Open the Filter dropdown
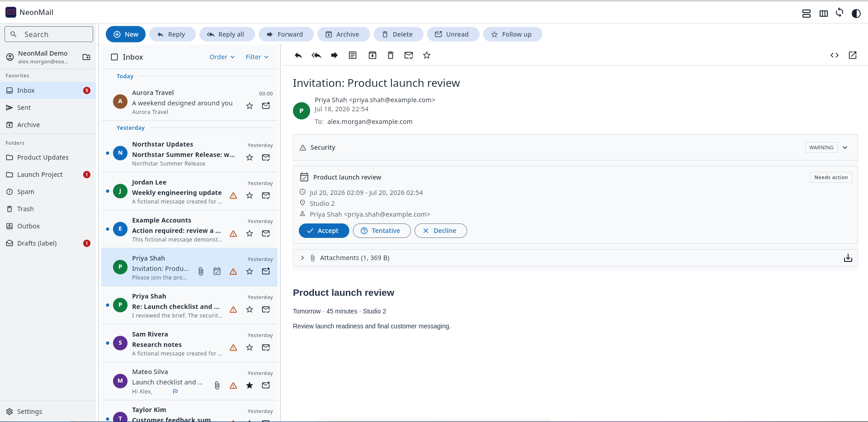This screenshot has width=868, height=422. pyautogui.click(x=257, y=57)
